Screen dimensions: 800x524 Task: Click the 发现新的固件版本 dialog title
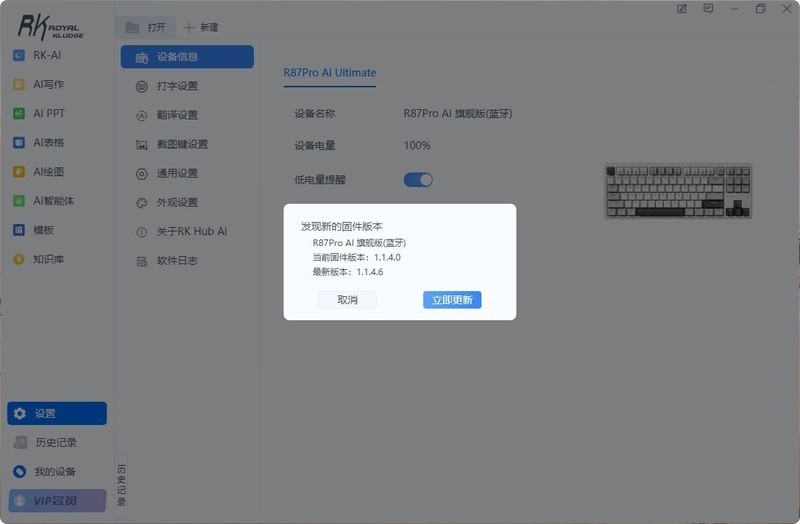(x=342, y=226)
